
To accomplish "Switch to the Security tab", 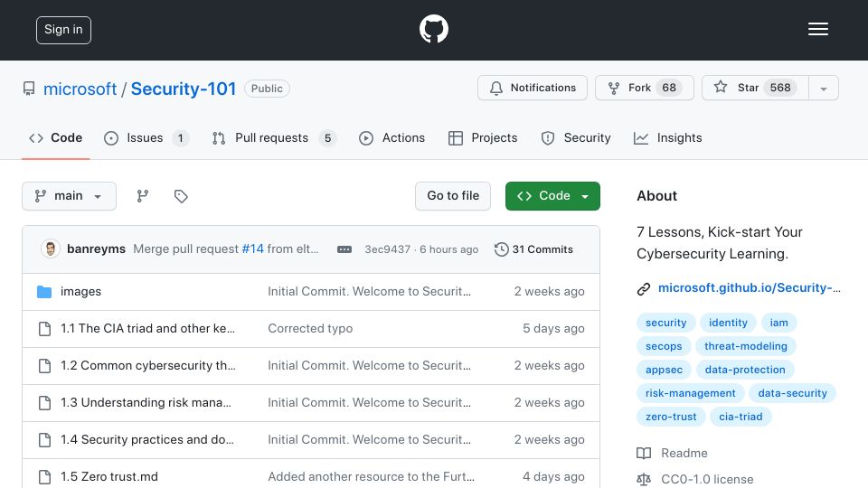I will point(576,138).
